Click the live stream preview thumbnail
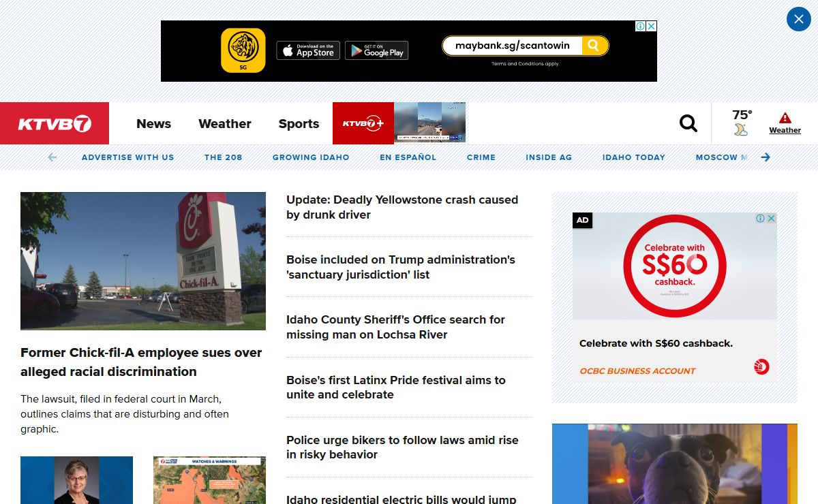Screen dimensions: 818x504 coord(429,122)
